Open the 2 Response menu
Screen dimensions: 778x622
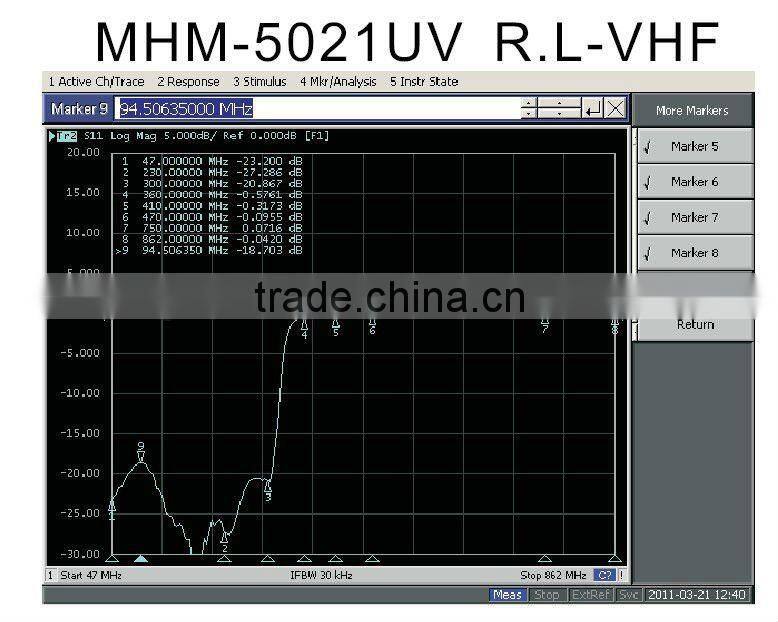coord(188,81)
